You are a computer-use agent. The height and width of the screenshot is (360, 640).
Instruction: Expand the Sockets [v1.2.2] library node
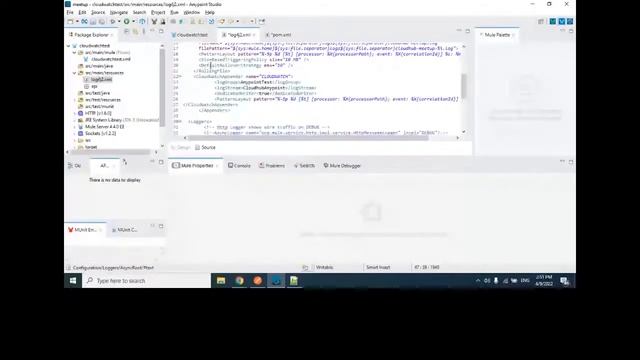pos(75,133)
